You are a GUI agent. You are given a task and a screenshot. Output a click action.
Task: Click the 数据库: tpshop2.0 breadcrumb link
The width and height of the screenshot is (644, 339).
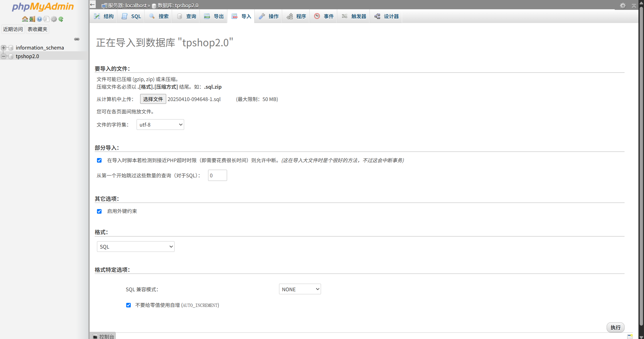(178, 6)
